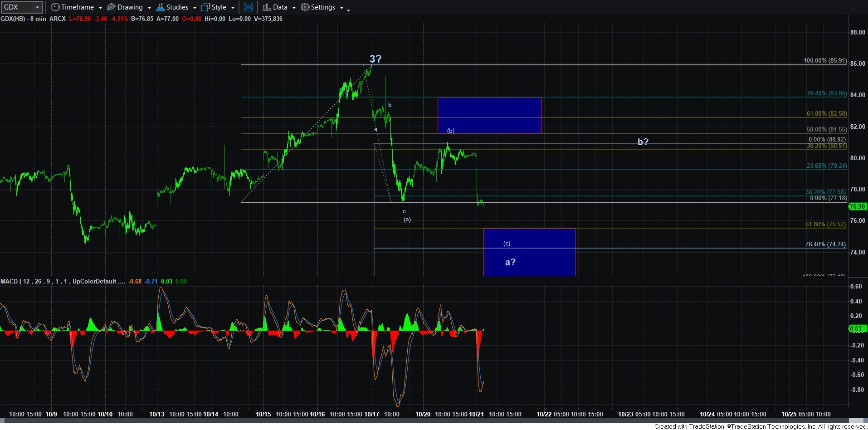Click the Settings gear icon

[305, 7]
